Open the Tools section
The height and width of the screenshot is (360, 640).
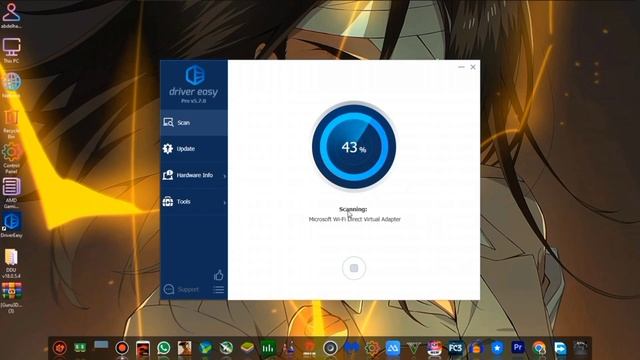coord(194,202)
